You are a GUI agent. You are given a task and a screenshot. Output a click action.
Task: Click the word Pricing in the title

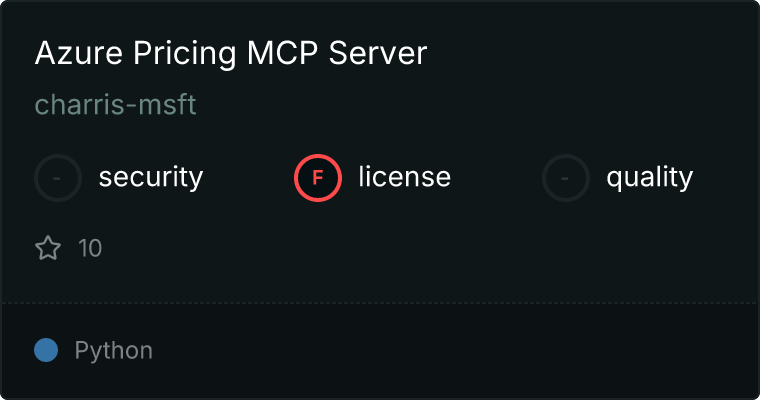[x=185, y=54]
